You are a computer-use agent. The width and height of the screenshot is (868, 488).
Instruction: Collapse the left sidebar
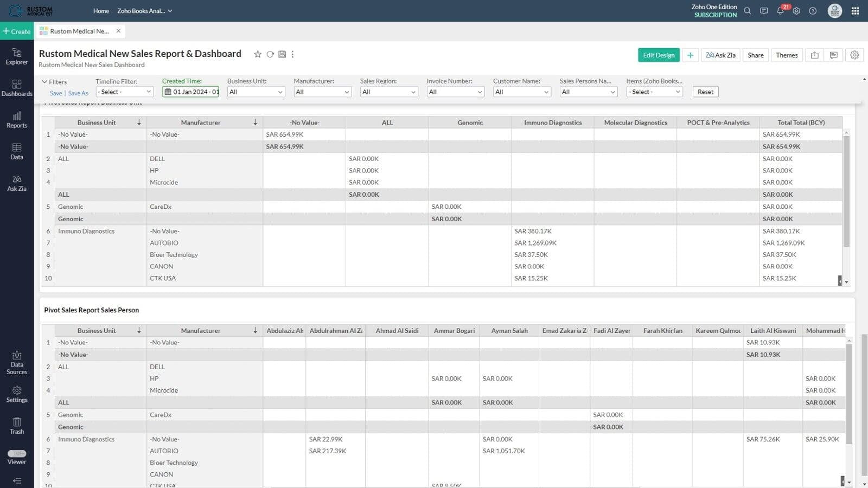tap(17, 480)
